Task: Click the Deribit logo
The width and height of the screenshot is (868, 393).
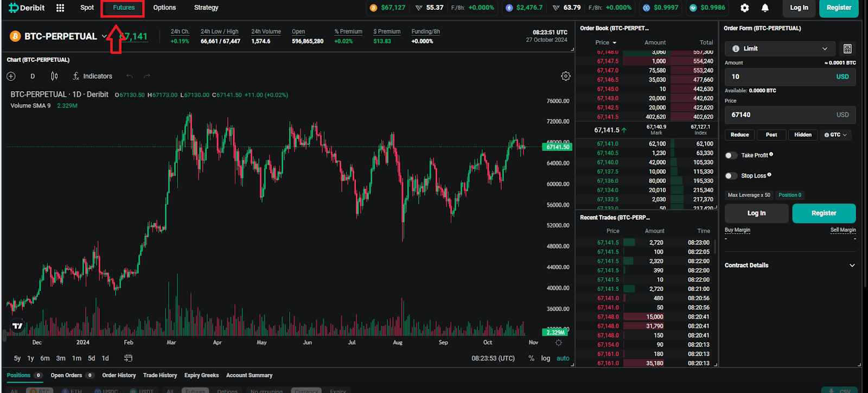Action: [27, 8]
